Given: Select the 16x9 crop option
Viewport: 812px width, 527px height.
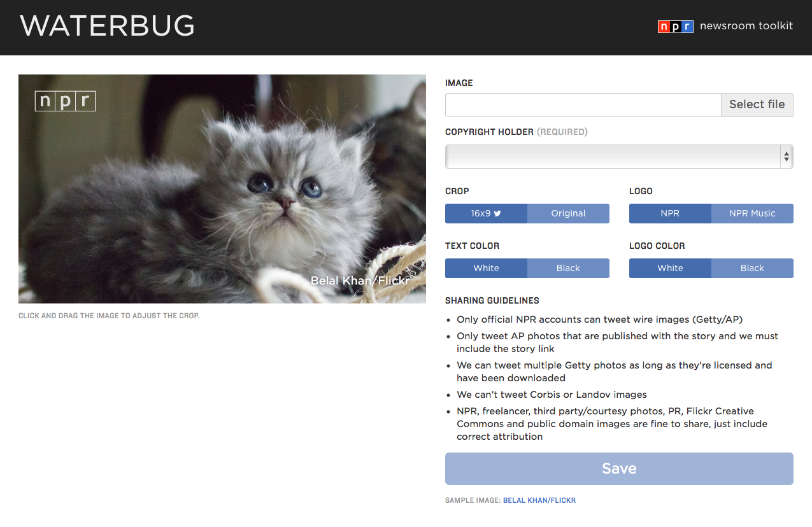Looking at the screenshot, I should coord(486,213).
